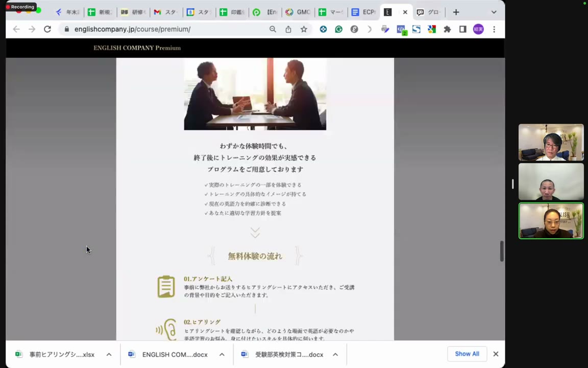Viewport: 588px width, 368px height.
Task: Open the Google Translate extension icon
Action: click(432, 29)
